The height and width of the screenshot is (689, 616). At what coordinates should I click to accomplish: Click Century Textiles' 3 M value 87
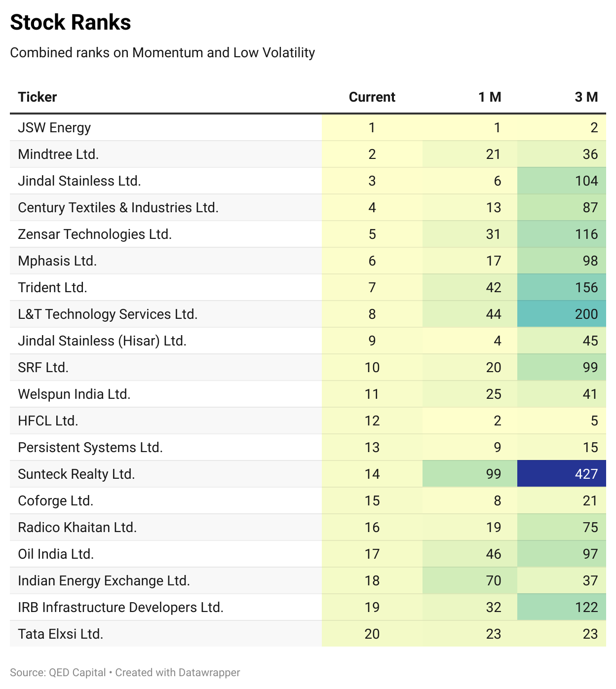pyautogui.click(x=590, y=207)
